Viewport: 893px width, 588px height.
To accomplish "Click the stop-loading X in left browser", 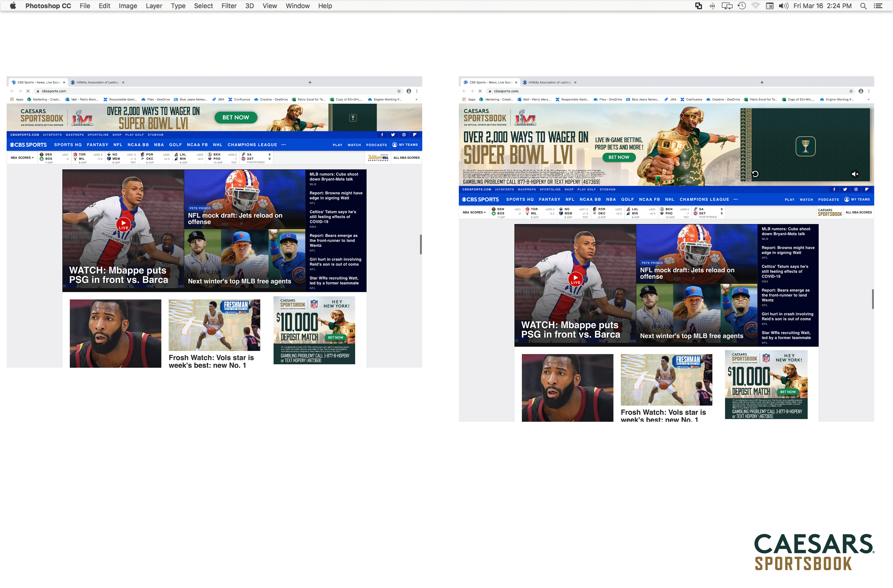I will pos(28,91).
